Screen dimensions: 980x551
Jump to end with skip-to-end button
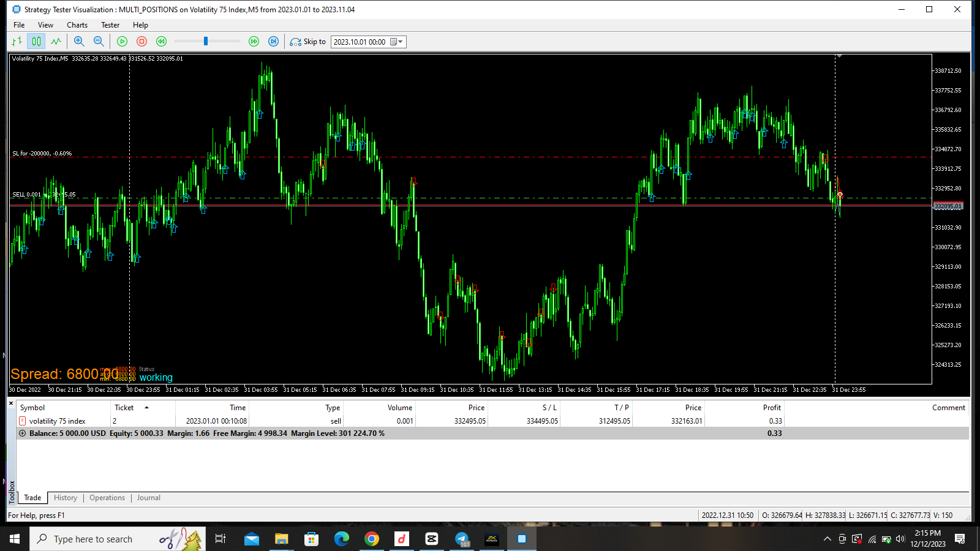(274, 42)
